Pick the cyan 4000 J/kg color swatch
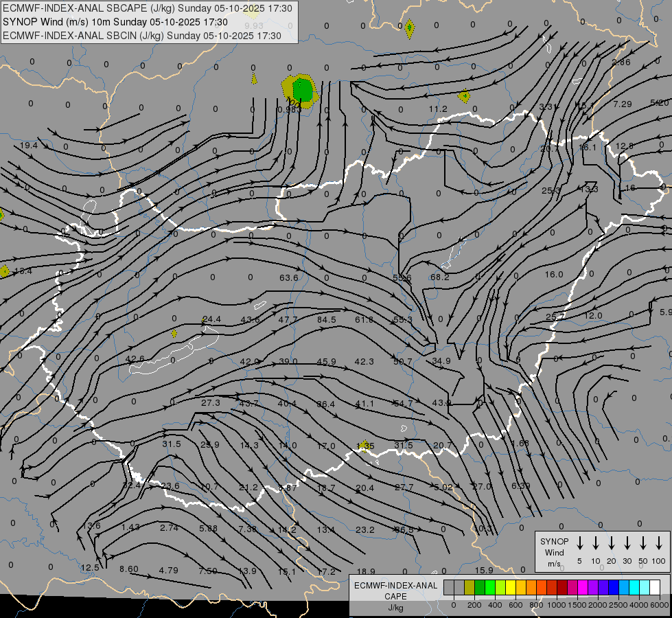The width and height of the screenshot is (672, 618). 634,587
